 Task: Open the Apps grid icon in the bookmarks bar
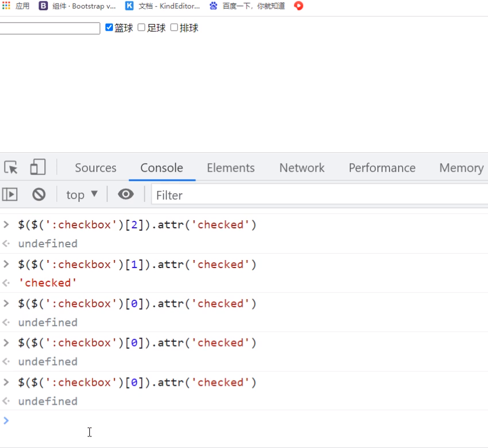pyautogui.click(x=6, y=5)
